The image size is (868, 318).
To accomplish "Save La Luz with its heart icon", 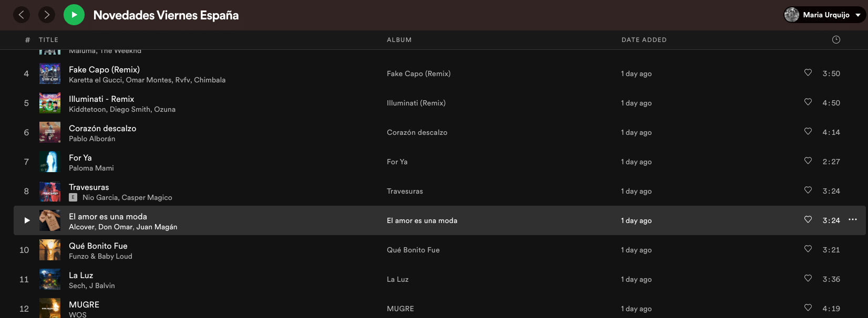I will click(x=808, y=279).
